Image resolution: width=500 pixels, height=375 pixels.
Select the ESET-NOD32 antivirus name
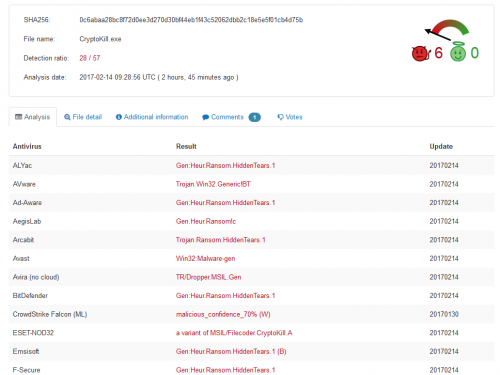[33, 333]
